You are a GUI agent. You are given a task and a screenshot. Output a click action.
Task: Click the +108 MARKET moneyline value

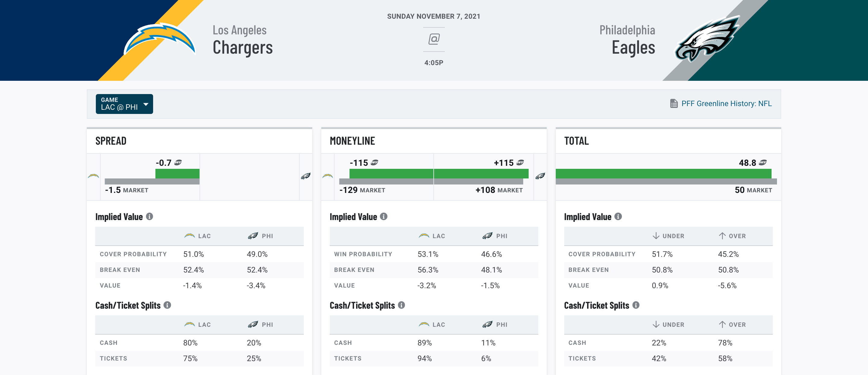(x=499, y=190)
